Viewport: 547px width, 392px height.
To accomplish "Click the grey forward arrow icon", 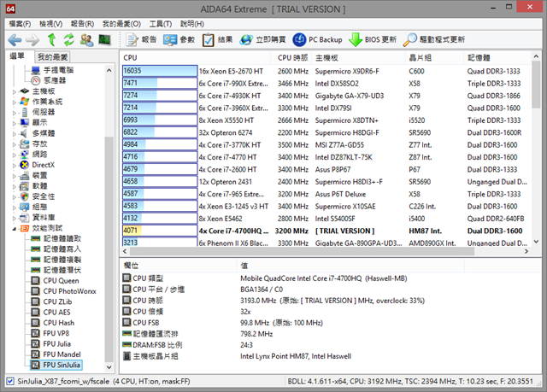I will (x=32, y=40).
